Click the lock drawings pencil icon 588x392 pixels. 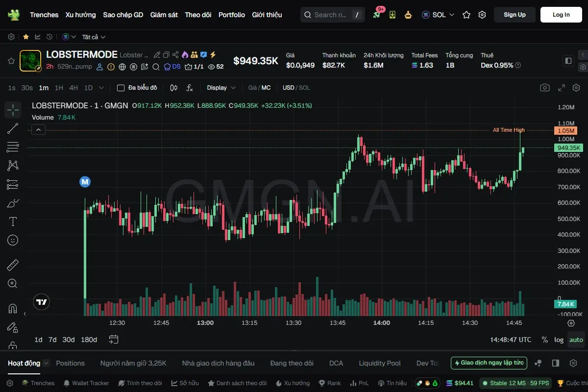click(13, 327)
